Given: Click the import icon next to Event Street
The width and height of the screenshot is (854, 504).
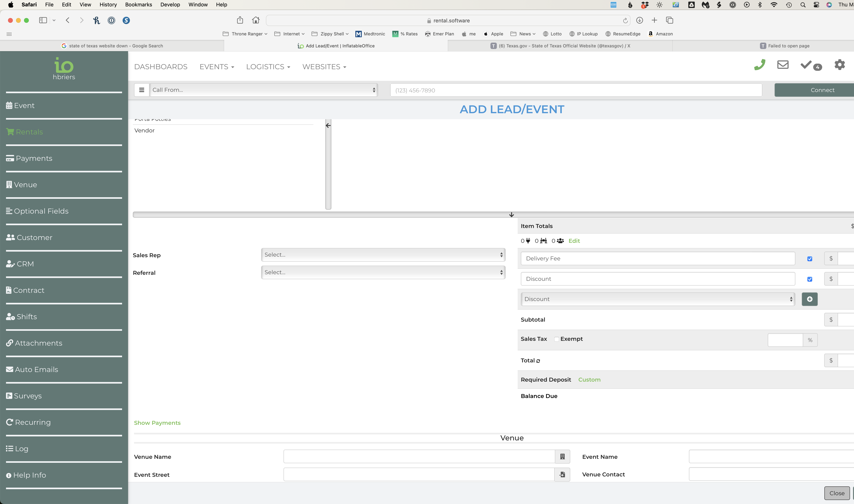Looking at the screenshot, I should [562, 474].
